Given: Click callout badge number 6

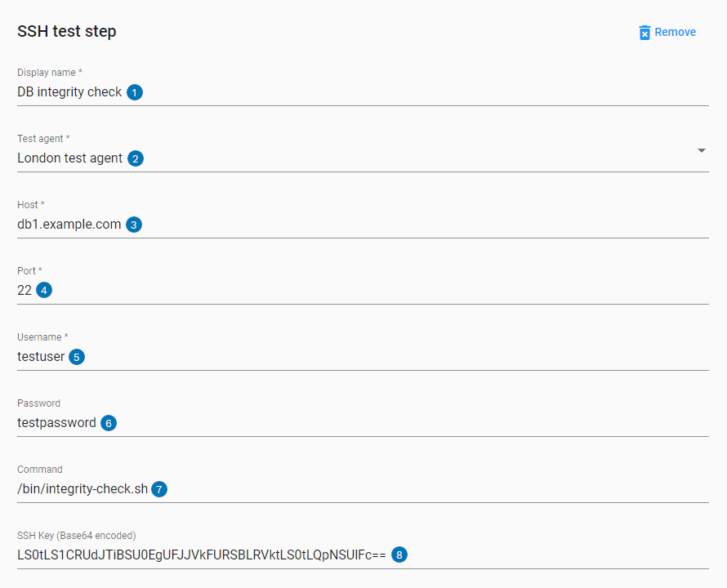Looking at the screenshot, I should coord(109,423).
